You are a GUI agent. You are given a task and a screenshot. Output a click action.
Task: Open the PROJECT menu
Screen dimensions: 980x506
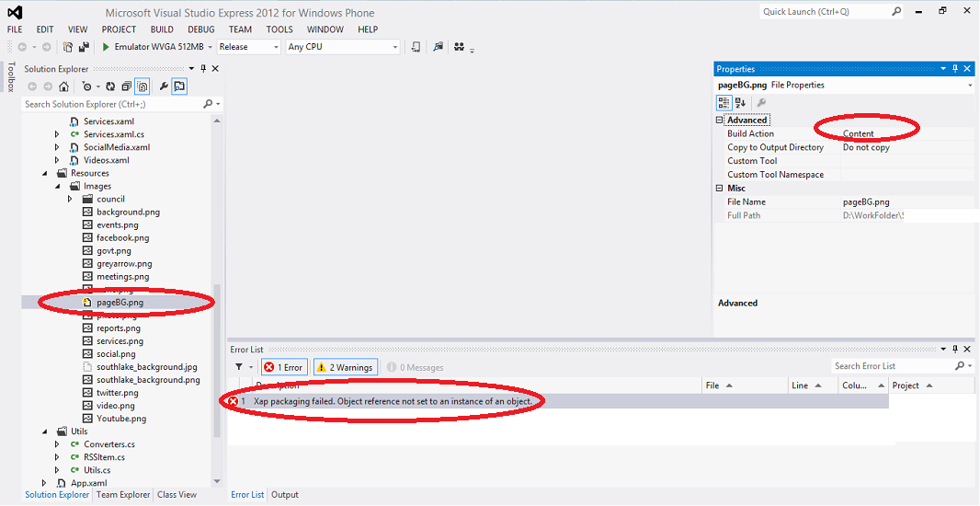[x=119, y=29]
